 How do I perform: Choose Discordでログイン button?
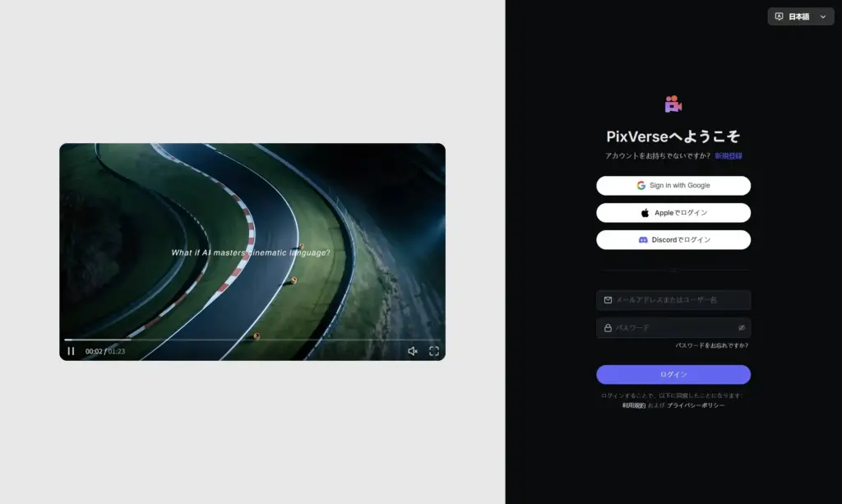point(673,240)
